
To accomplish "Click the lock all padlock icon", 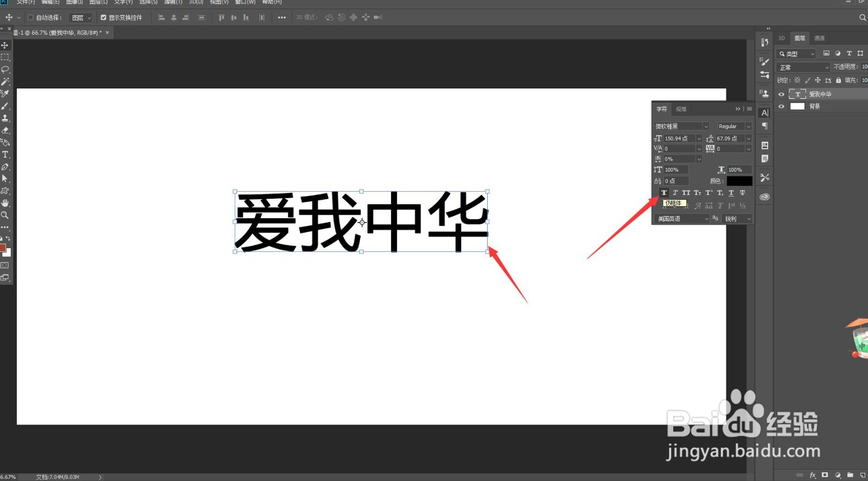I will click(x=838, y=80).
